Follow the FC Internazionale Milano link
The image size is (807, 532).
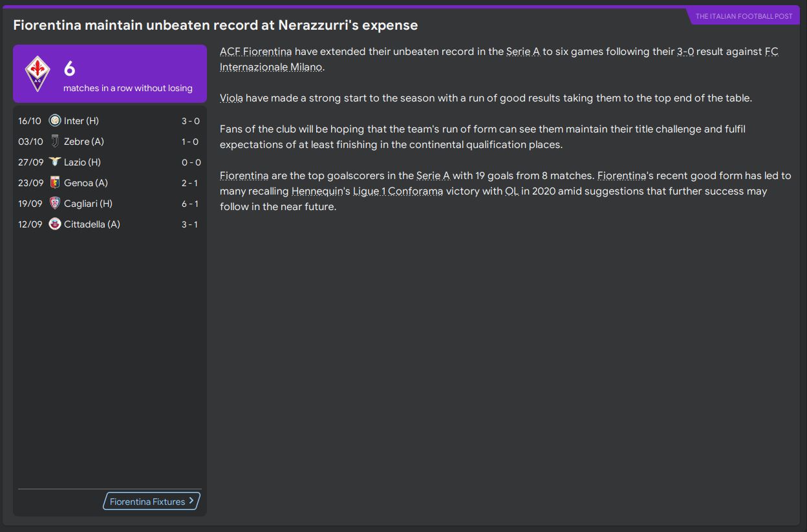[270, 67]
